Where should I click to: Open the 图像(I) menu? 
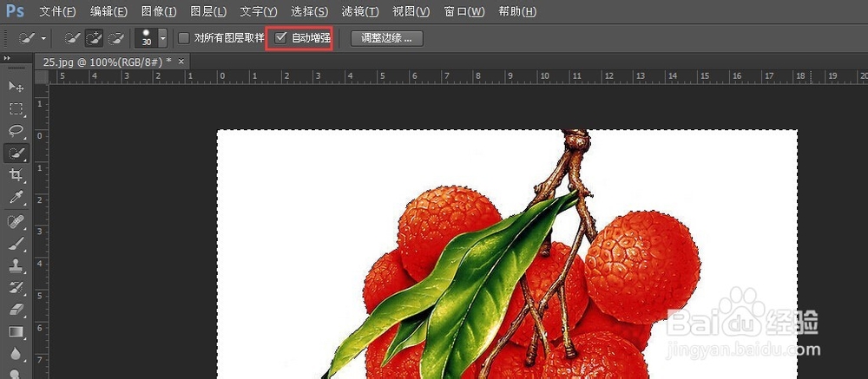coord(159,11)
